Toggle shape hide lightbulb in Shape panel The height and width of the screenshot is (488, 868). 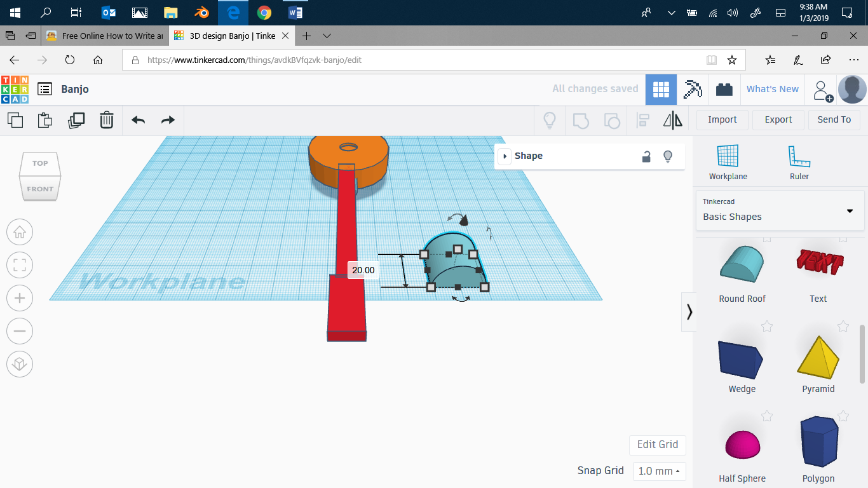pyautogui.click(x=668, y=156)
